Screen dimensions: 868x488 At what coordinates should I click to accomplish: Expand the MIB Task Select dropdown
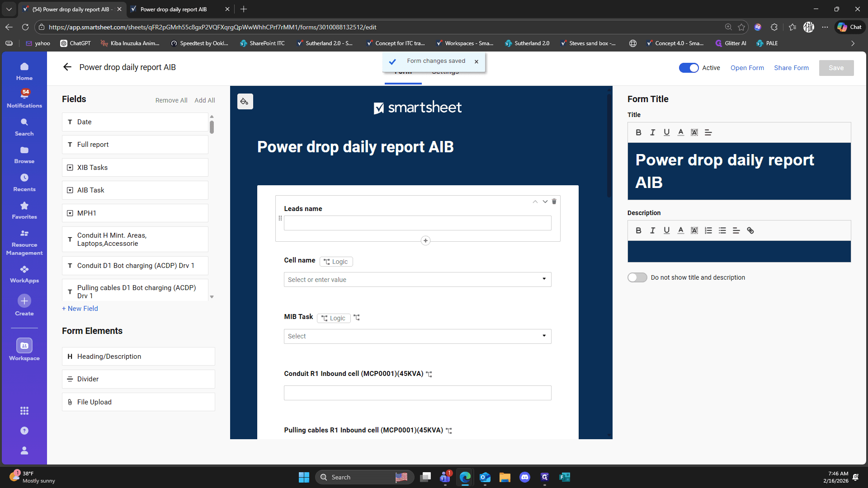(417, 336)
